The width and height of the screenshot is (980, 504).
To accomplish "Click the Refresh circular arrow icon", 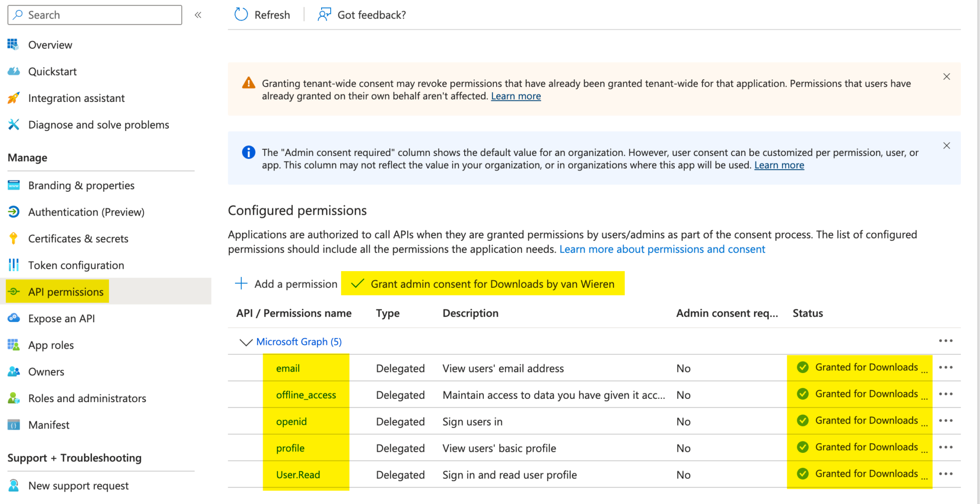I will (241, 15).
